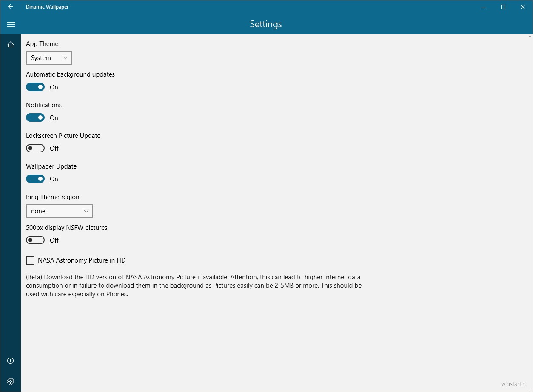The width and height of the screenshot is (533, 392).
Task: Go to the Home page icon
Action: (x=11, y=45)
